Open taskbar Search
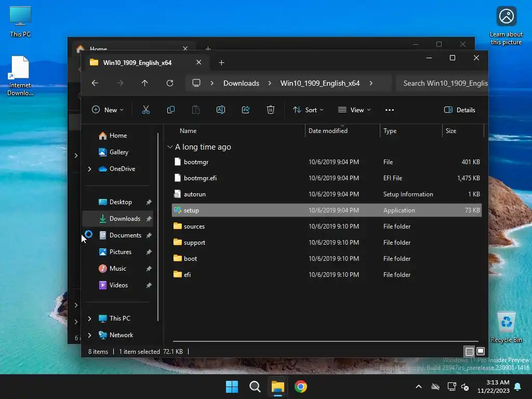The image size is (532, 399). coord(255,387)
